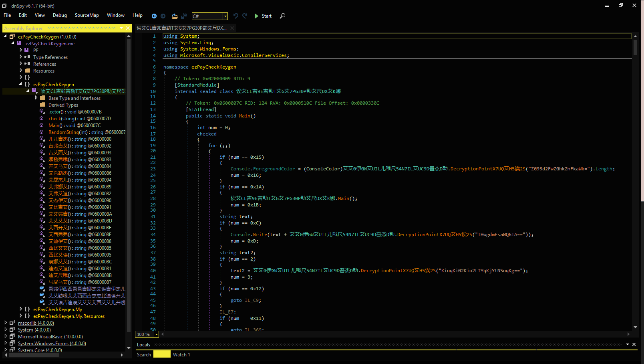The height and width of the screenshot is (364, 644).
Task: Open the Locals panel options dropdown
Action: point(628,344)
